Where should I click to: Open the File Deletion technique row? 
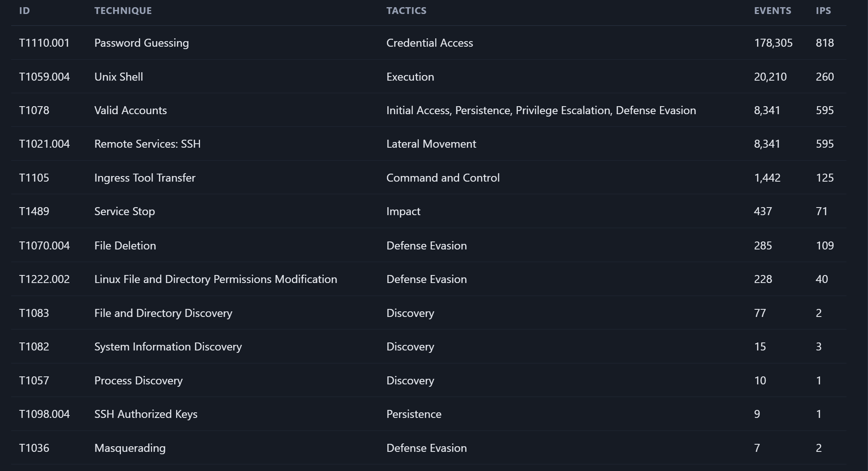point(429,245)
